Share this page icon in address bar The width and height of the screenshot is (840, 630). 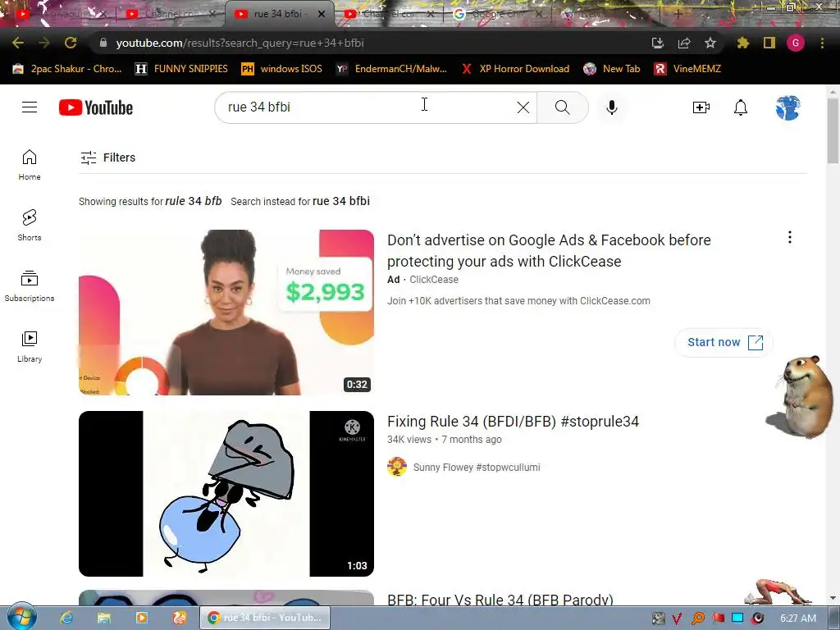(684, 43)
